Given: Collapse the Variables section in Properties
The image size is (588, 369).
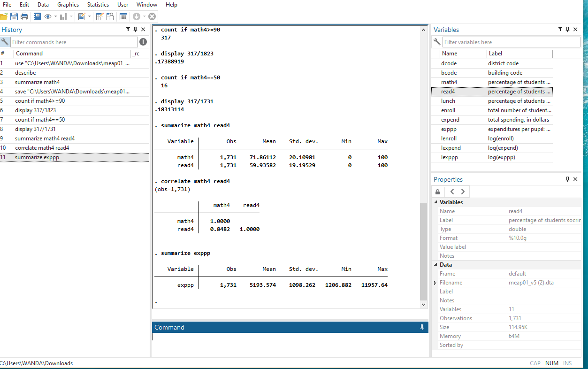Looking at the screenshot, I should [435, 202].
